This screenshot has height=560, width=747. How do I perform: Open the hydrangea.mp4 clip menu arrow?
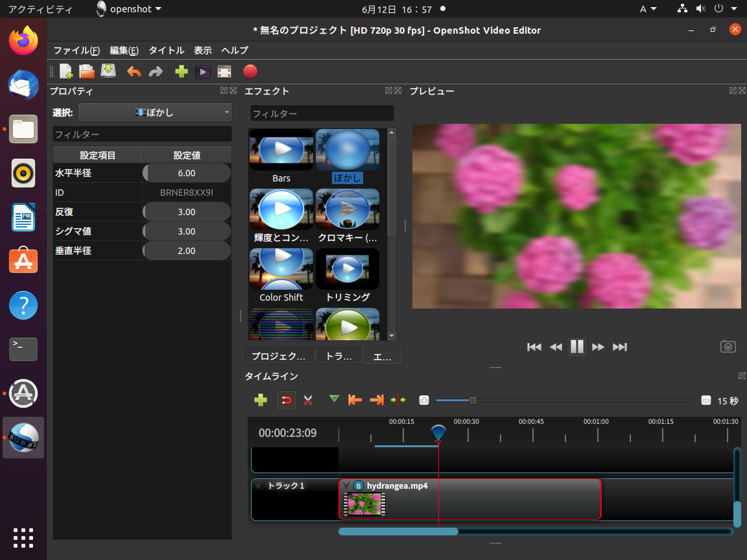click(x=346, y=485)
